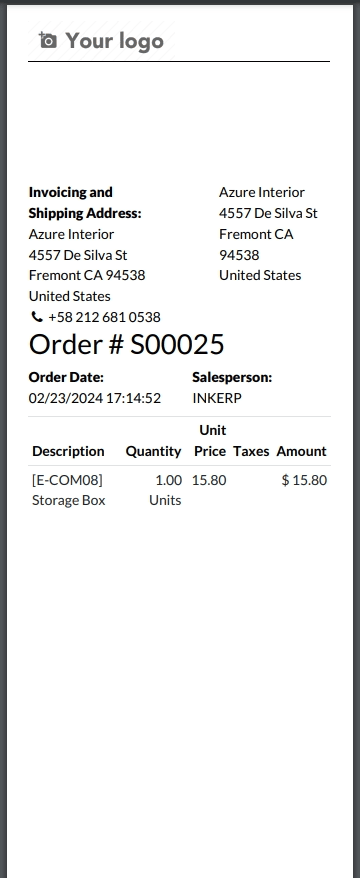Image resolution: width=360 pixels, height=878 pixels.
Task: Click the [E-COM08] Storage Box line item
Action: coord(68,490)
